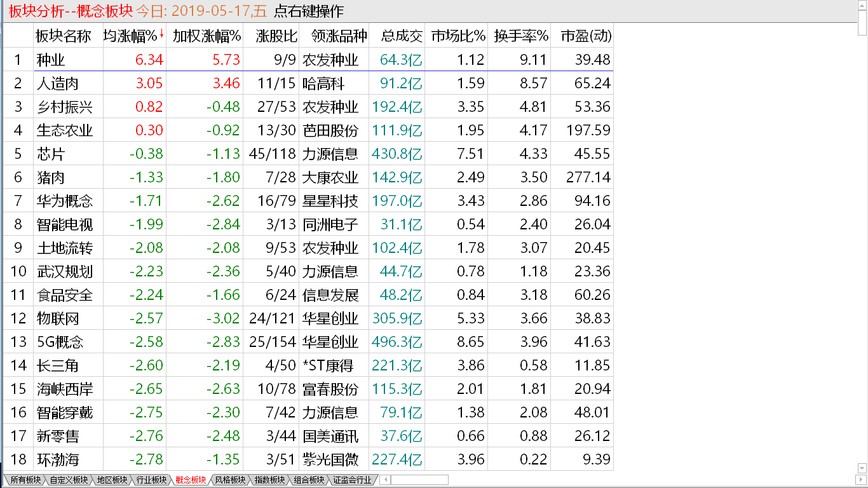Screen dimensions: 868x488
Task: Click total turnover 430.8亿
Action: [x=397, y=154]
